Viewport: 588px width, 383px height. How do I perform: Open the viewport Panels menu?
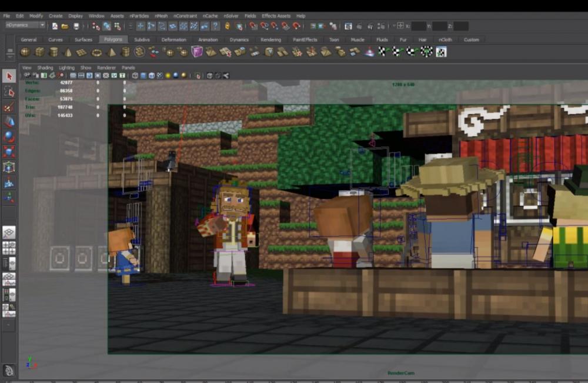click(128, 68)
